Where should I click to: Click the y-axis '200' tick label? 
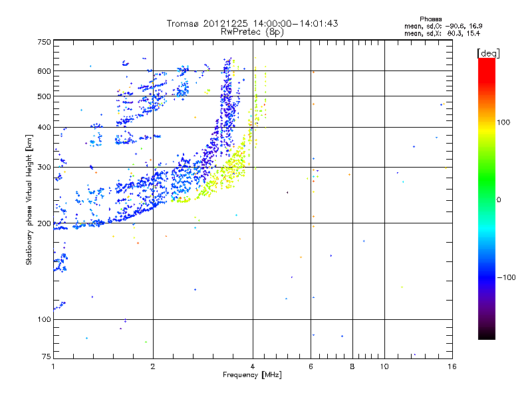pyautogui.click(x=44, y=223)
